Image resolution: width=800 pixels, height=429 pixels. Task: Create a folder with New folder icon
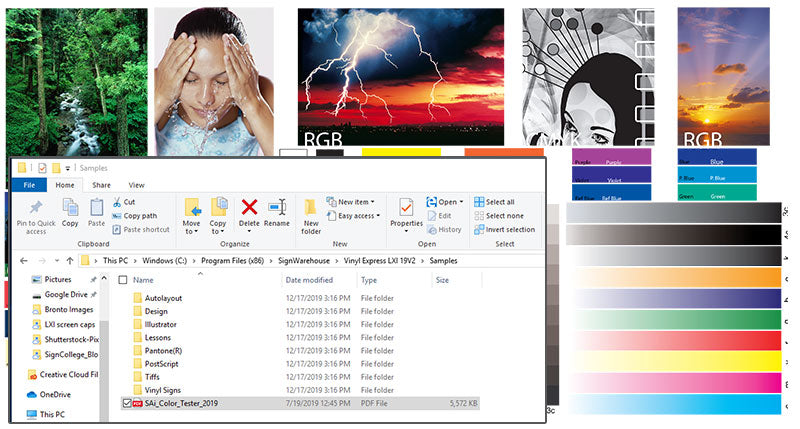click(x=311, y=208)
